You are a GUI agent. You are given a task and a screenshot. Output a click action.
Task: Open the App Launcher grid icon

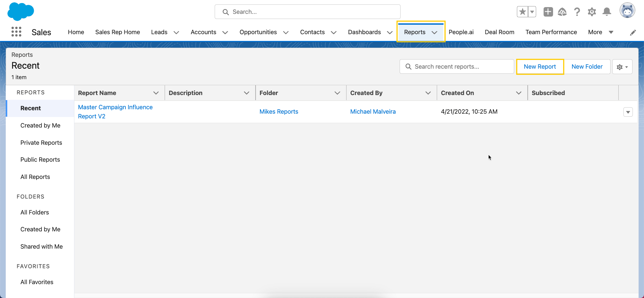point(16,32)
